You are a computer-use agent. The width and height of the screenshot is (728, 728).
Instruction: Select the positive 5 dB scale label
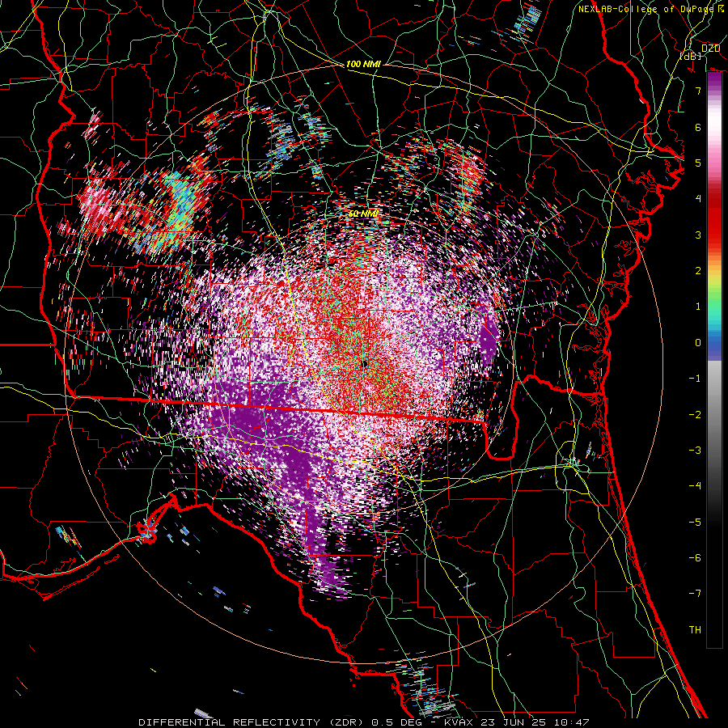point(698,163)
